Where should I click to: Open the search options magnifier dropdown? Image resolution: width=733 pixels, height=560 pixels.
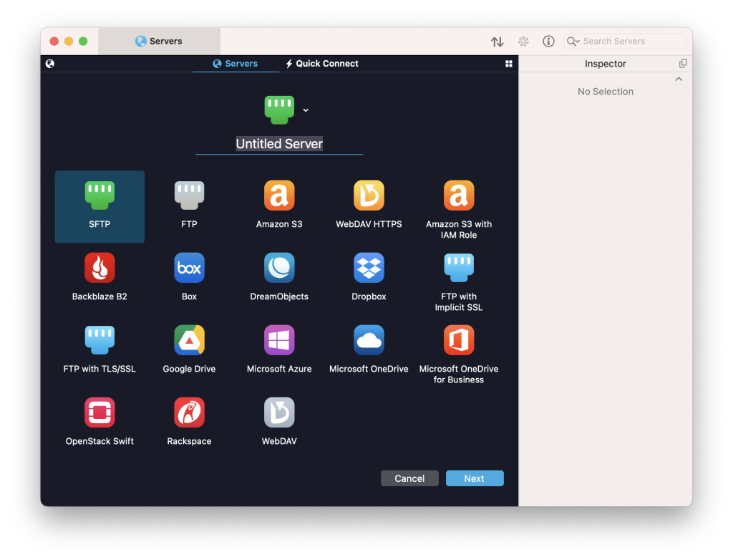573,42
